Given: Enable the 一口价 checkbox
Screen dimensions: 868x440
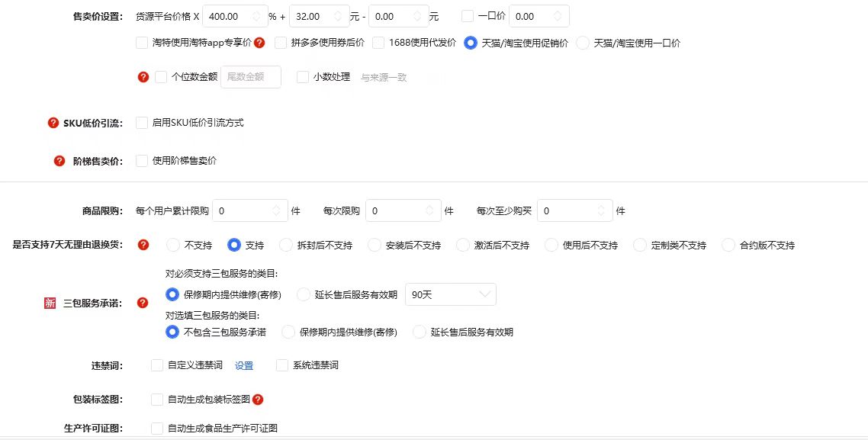Looking at the screenshot, I should click(468, 15).
